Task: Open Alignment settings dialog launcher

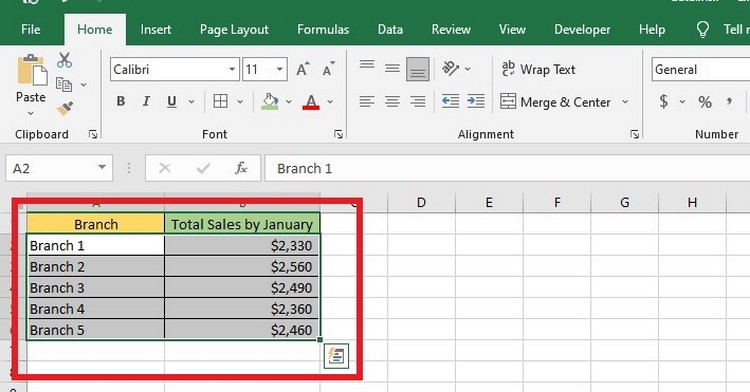Action: [635, 135]
